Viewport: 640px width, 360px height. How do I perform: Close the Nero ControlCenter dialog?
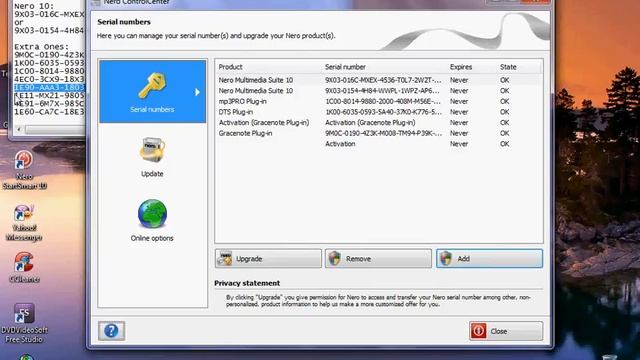click(x=506, y=331)
